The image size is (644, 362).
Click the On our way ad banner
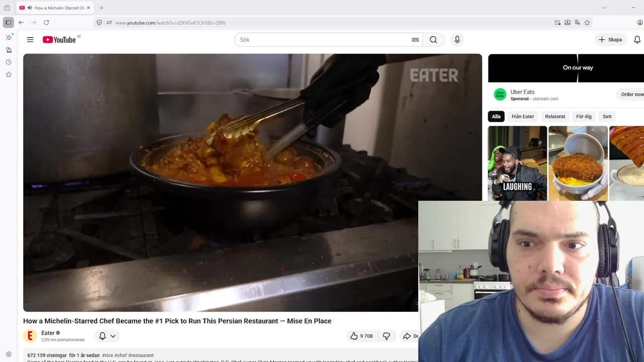[x=566, y=68]
